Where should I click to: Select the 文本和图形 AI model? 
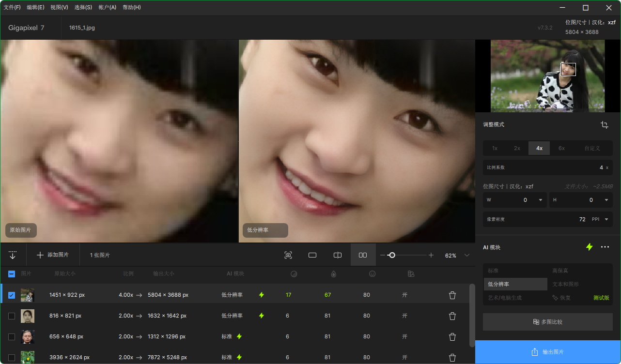coord(580,284)
